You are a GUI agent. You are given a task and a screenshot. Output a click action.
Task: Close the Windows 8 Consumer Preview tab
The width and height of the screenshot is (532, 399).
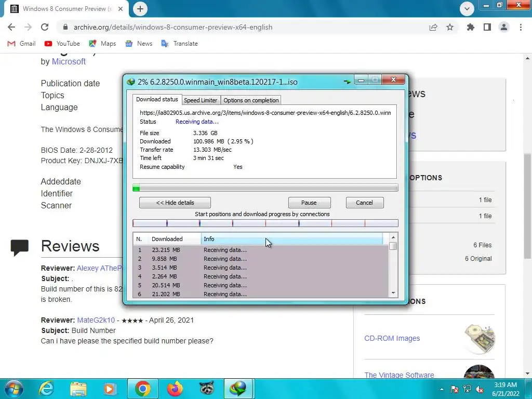tap(121, 9)
